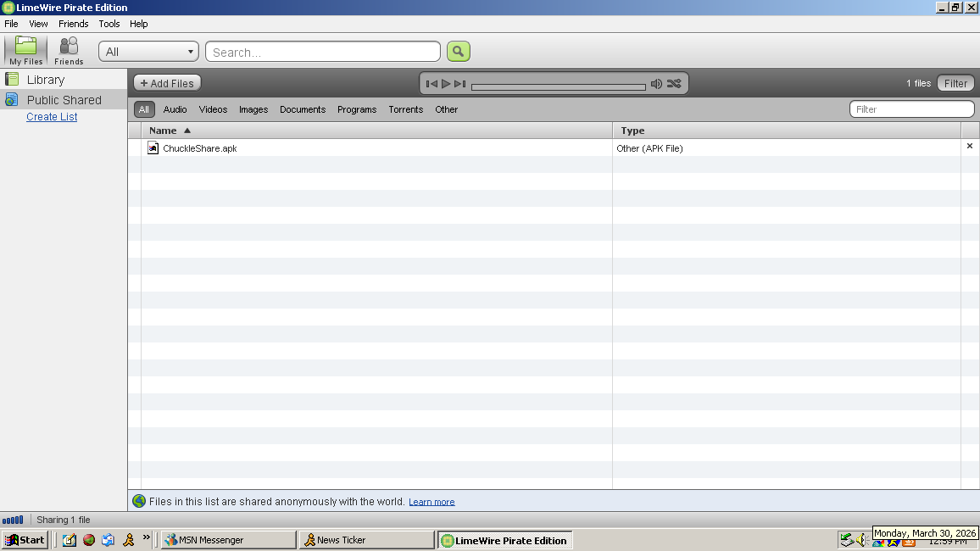Click the Create List link

pyautogui.click(x=52, y=117)
